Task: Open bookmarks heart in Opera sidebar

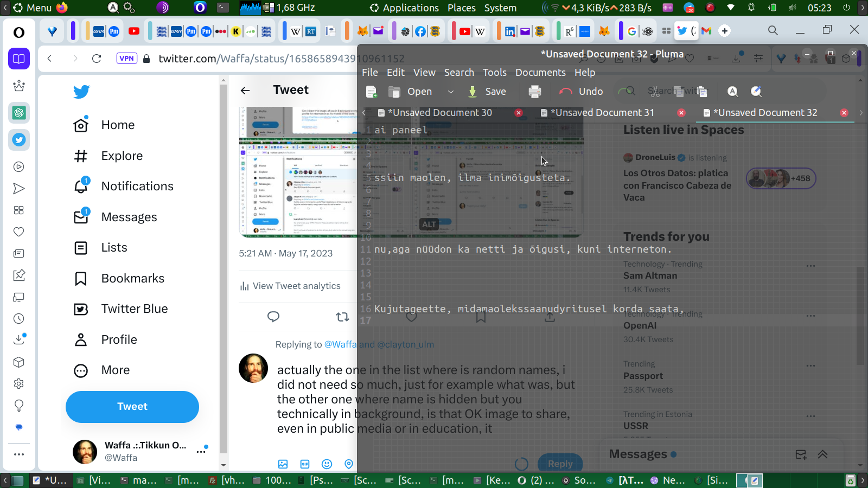Action: (x=19, y=232)
